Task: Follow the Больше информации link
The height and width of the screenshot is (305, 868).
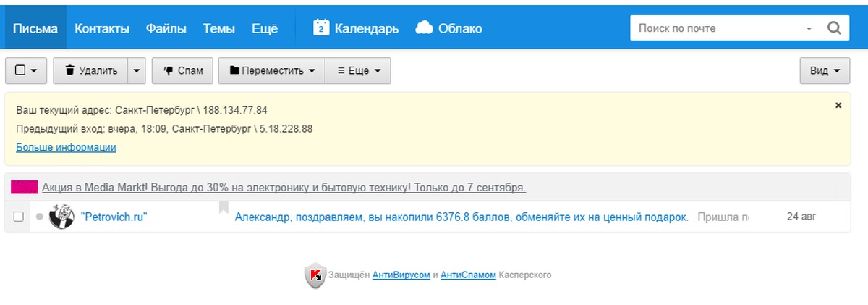Action: coord(66,147)
